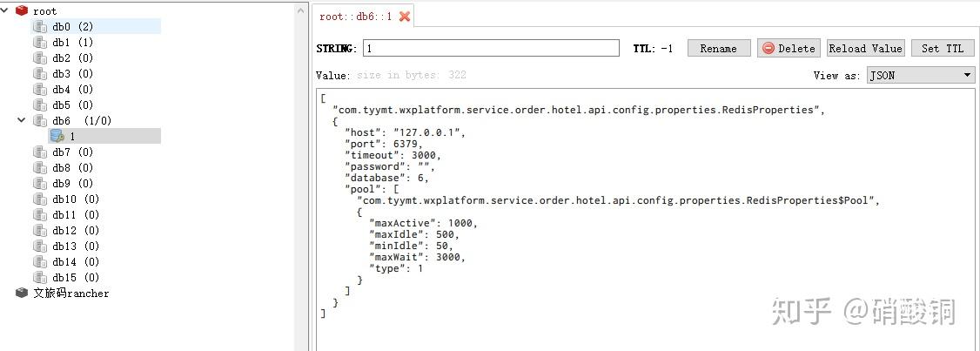Click the STRING key name field
Viewport: 980px width, 351px height.
[491, 49]
